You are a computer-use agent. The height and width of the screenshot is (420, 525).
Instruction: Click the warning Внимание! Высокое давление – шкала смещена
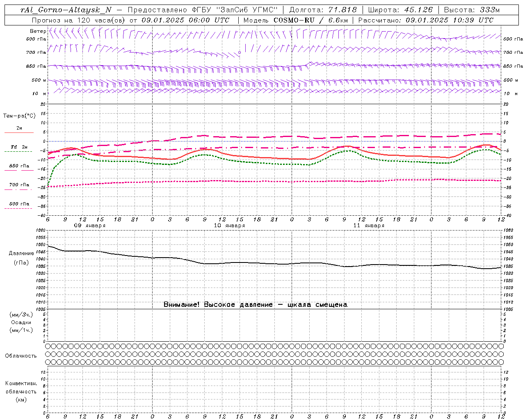(x=255, y=304)
